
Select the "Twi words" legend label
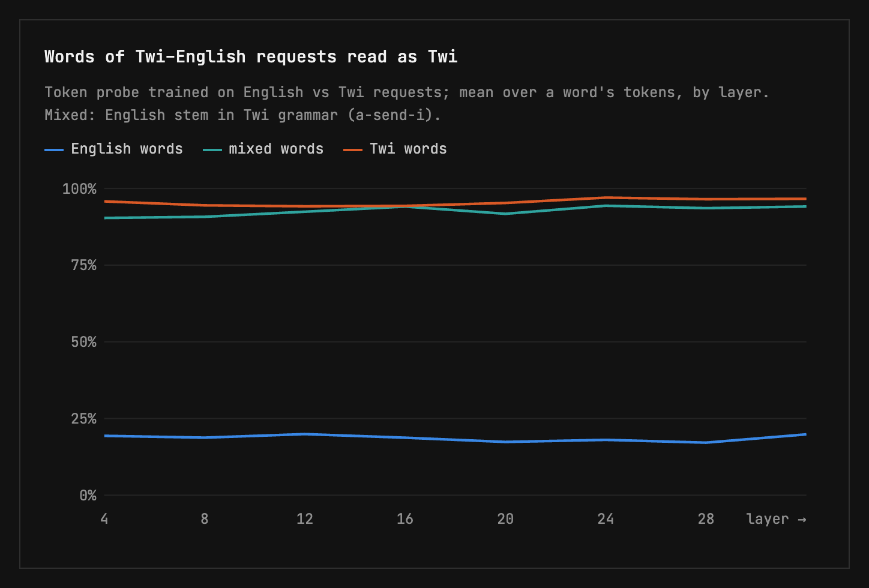pos(408,149)
